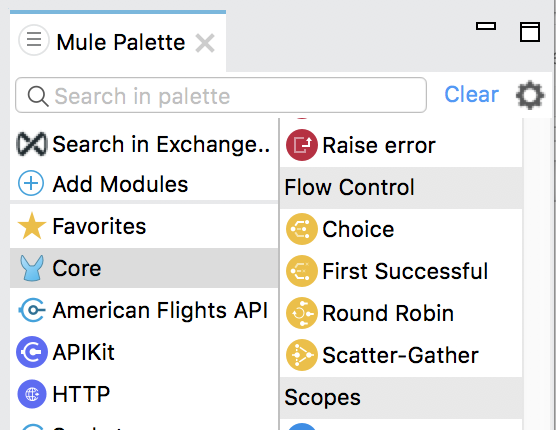Select the Mule Palette tab
556x430 pixels.
[x=121, y=43]
